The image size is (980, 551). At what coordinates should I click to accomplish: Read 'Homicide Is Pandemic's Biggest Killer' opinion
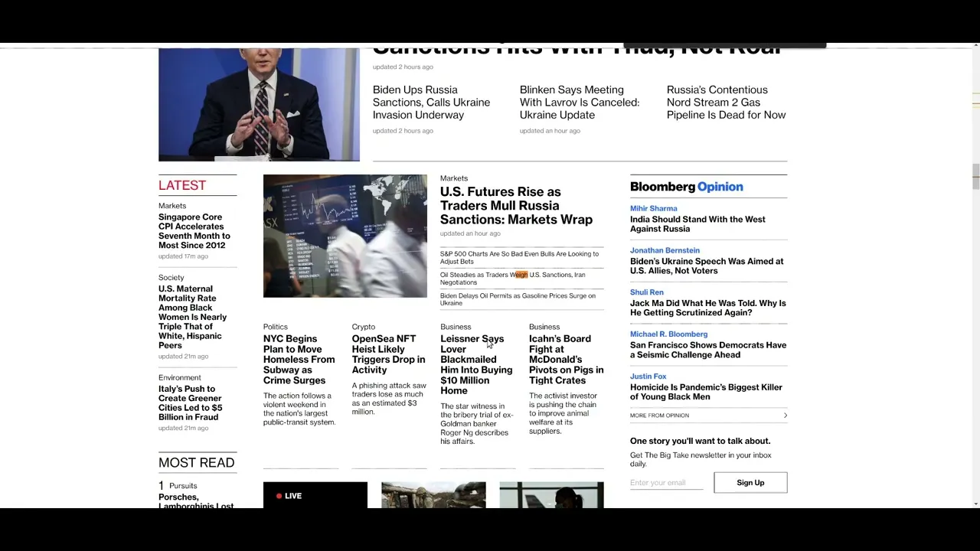pyautogui.click(x=706, y=392)
